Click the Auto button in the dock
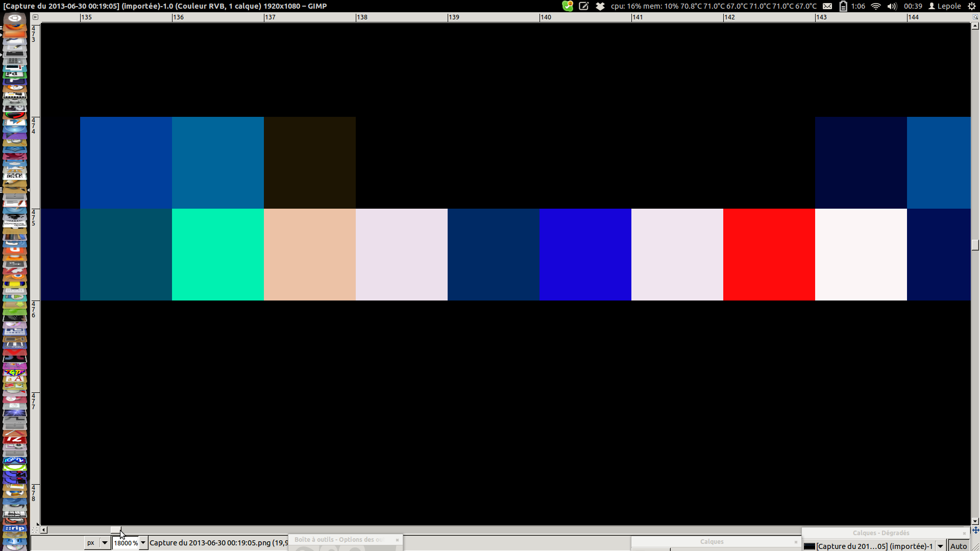The width and height of the screenshot is (980, 551). (959, 546)
